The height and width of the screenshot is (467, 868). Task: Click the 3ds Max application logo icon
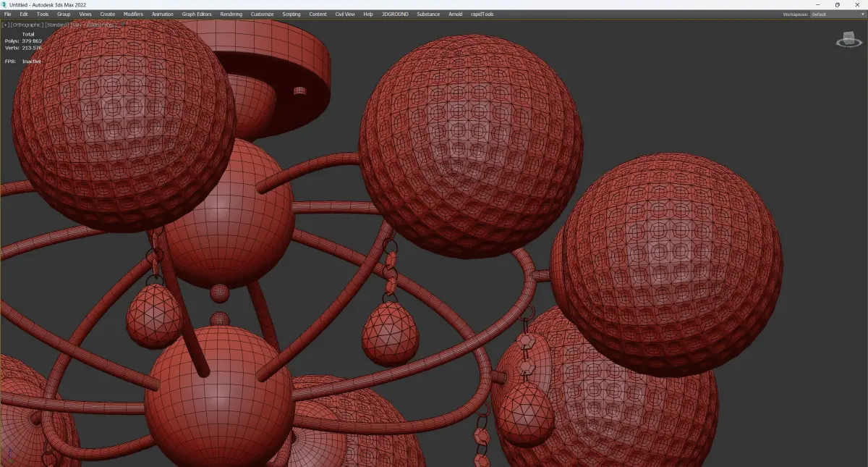coord(4,4)
